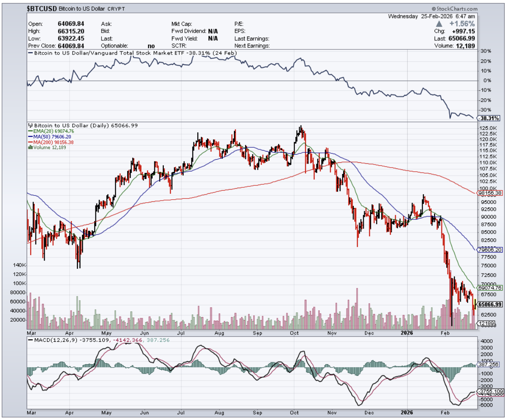Click the 65066.99 last price tag

tap(490, 304)
